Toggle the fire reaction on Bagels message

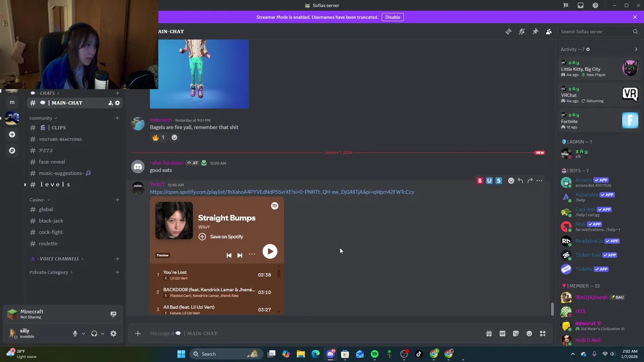coord(158,137)
